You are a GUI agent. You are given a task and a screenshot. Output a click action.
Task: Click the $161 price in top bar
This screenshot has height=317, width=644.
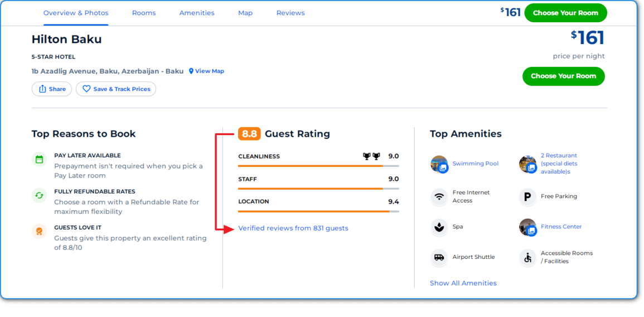[511, 12]
